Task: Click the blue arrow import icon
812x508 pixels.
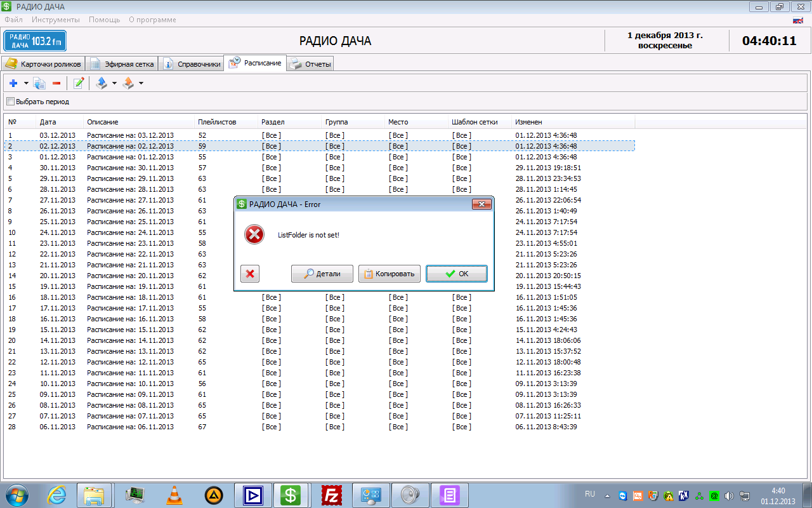Action: (101, 83)
